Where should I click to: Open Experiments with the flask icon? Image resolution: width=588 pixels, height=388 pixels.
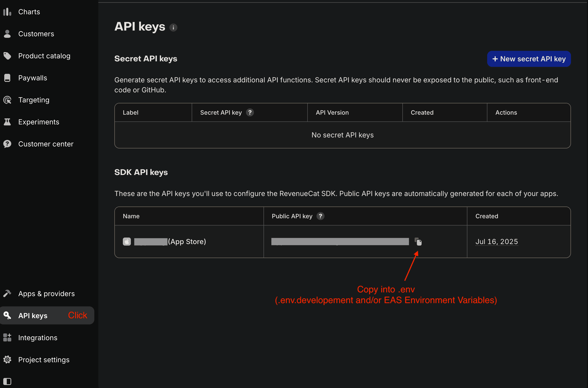7,122
